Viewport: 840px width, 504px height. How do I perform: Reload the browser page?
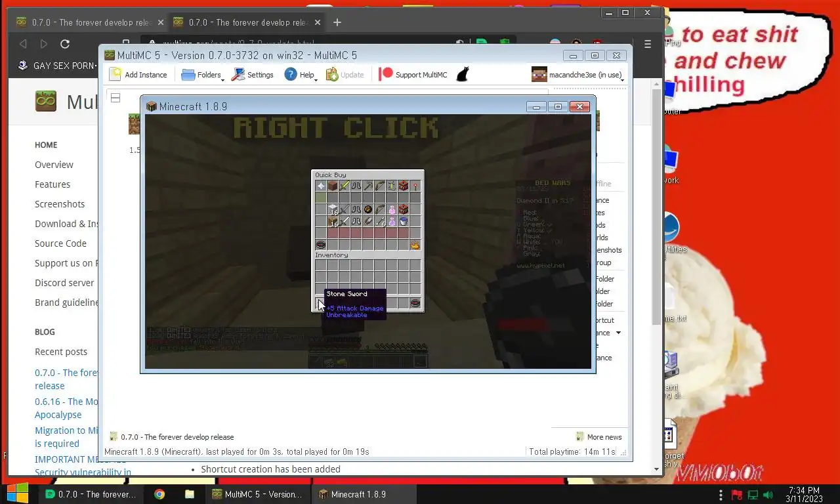[x=65, y=44]
